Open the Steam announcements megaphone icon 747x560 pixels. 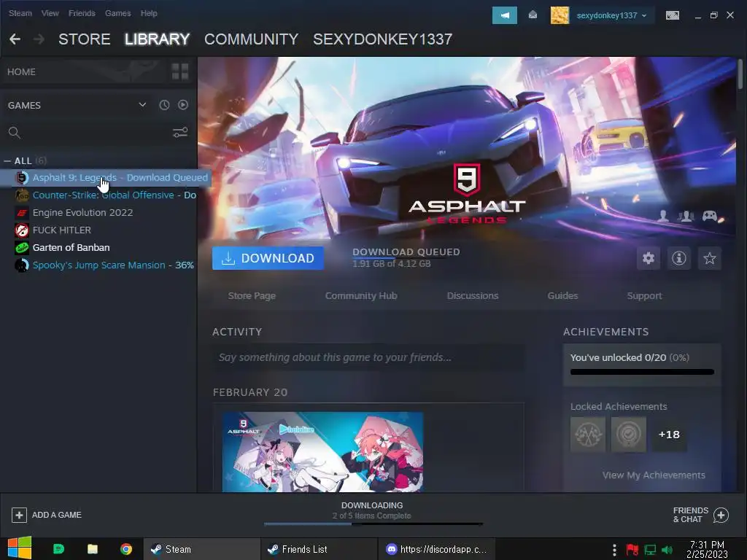coord(505,15)
